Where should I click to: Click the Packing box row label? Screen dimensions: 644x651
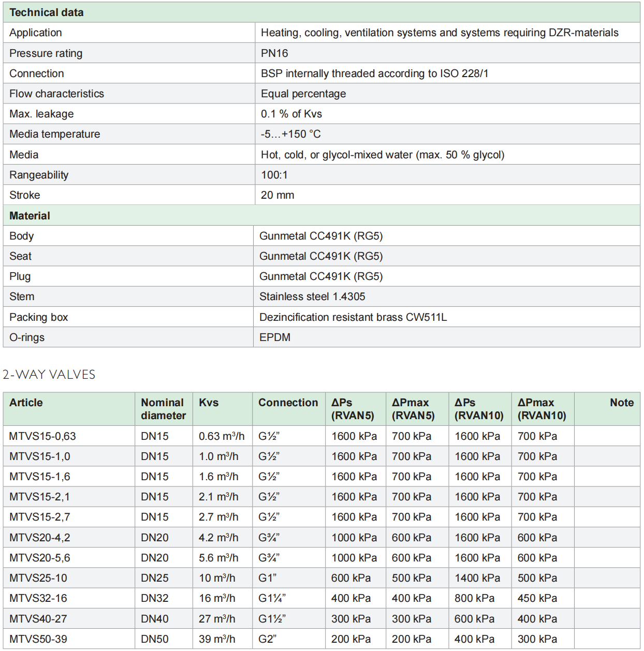pos(39,317)
